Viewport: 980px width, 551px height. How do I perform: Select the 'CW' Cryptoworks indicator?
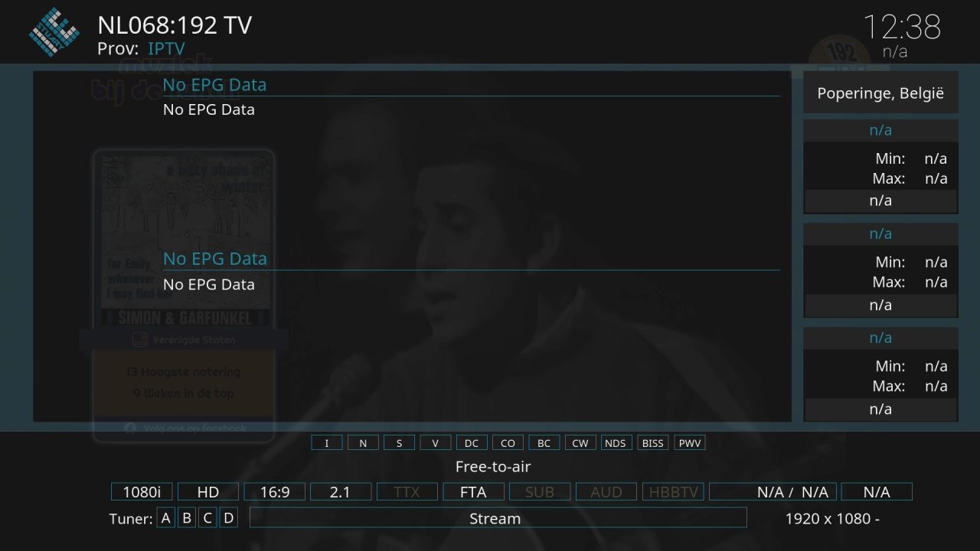click(x=580, y=443)
